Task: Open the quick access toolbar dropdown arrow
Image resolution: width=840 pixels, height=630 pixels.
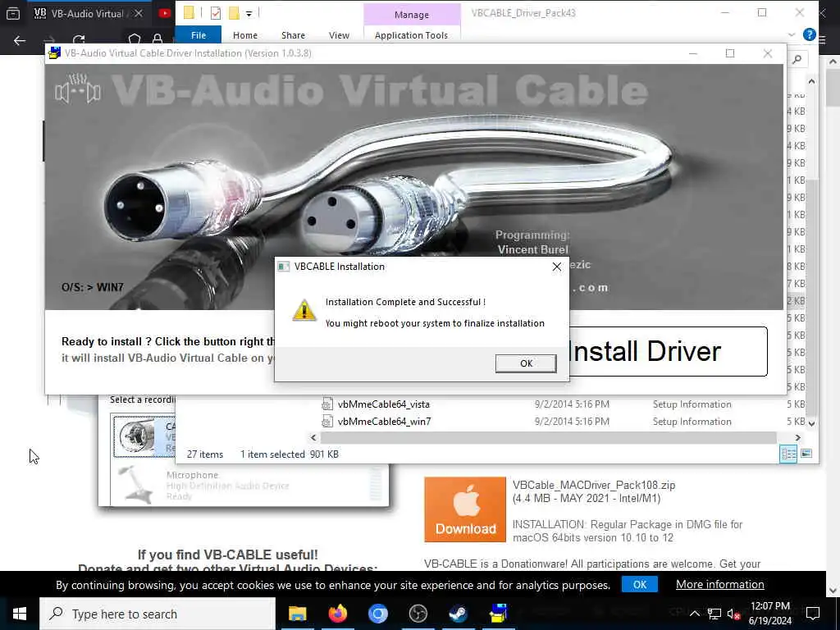Action: coord(249,13)
